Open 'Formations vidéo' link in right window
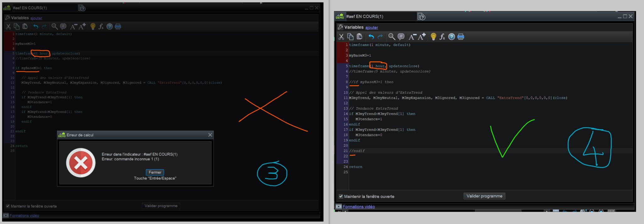This screenshot has width=644, height=224. click(x=358, y=207)
